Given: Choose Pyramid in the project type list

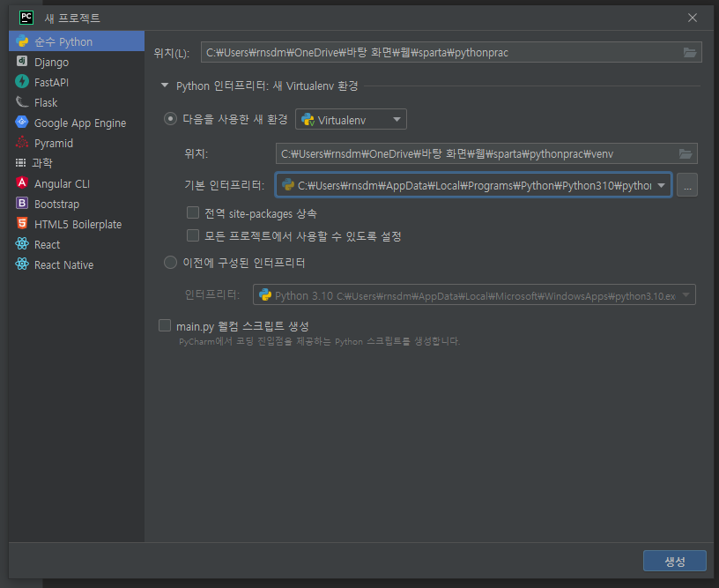Looking at the screenshot, I should point(77,143).
